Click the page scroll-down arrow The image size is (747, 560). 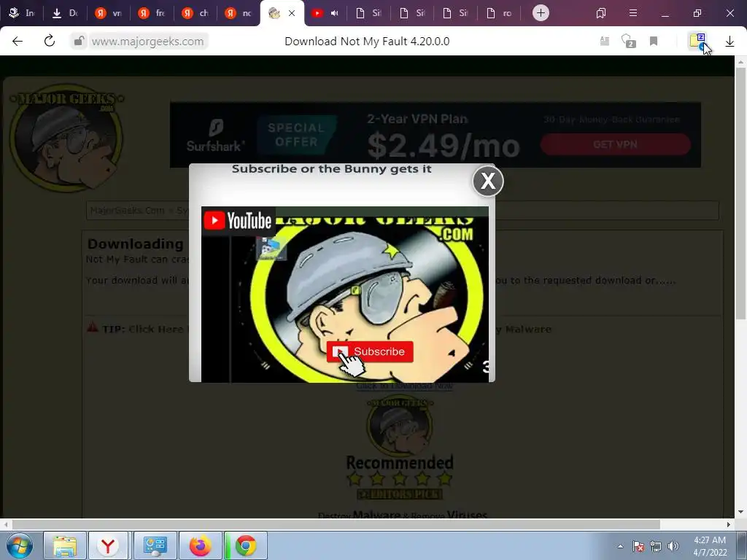coord(740,513)
